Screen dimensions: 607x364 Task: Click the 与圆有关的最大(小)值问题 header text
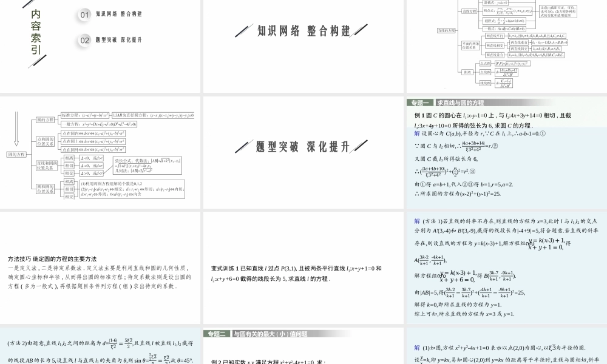pyautogui.click(x=270, y=334)
